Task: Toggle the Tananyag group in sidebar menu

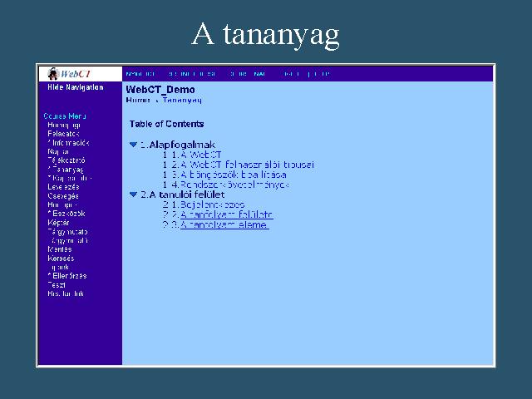Action: (66, 170)
